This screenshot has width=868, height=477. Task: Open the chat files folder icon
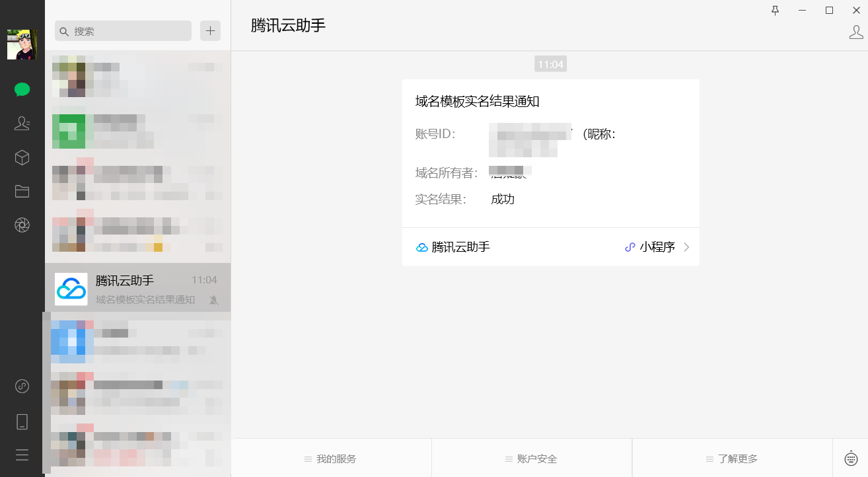click(22, 192)
